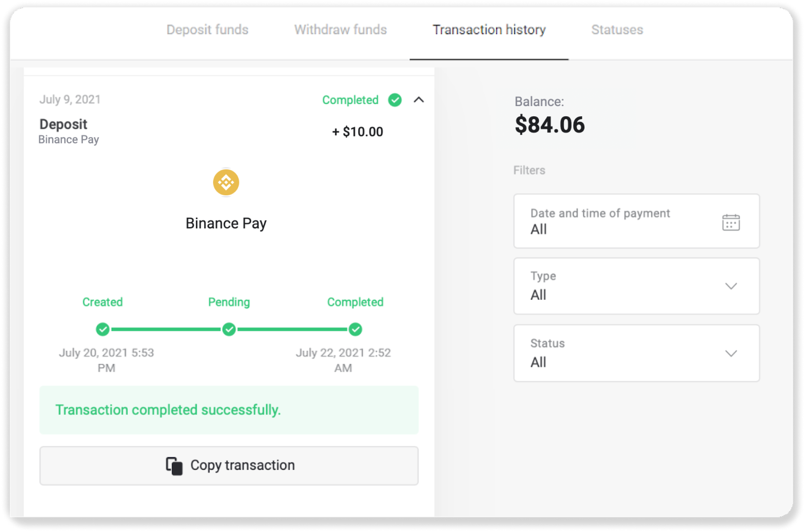Click the $84.06 balance amount
Viewport: 805px width, 532px height.
tap(550, 125)
